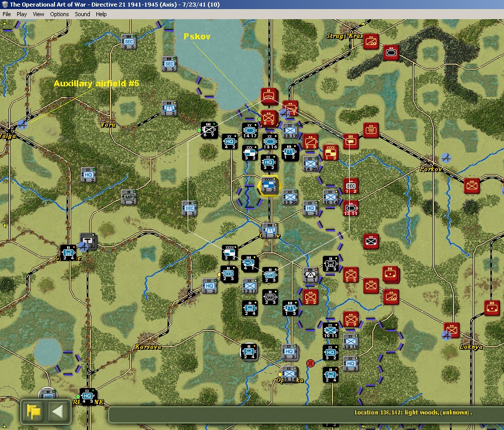Select the yellow-highlighted grey XXXX army unit
The height and width of the screenshot is (430, 504).
coord(269,185)
